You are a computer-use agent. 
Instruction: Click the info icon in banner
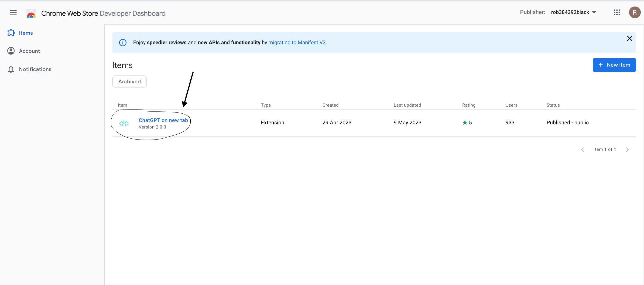click(123, 42)
